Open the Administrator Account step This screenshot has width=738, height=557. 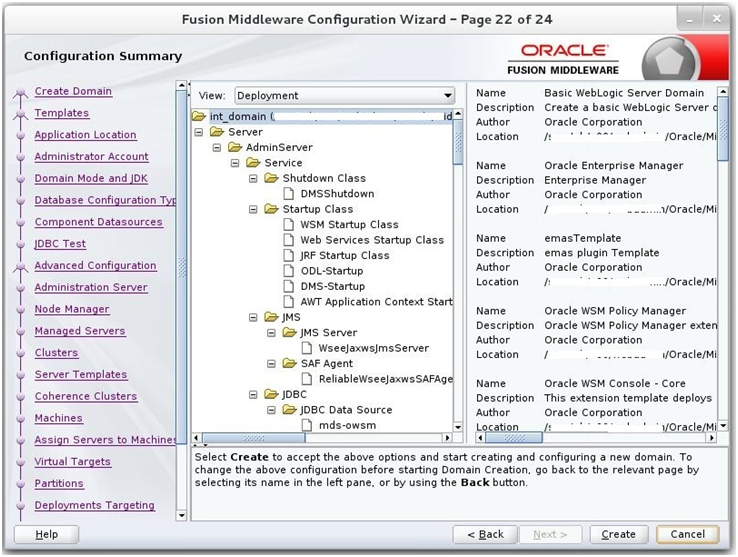[91, 156]
